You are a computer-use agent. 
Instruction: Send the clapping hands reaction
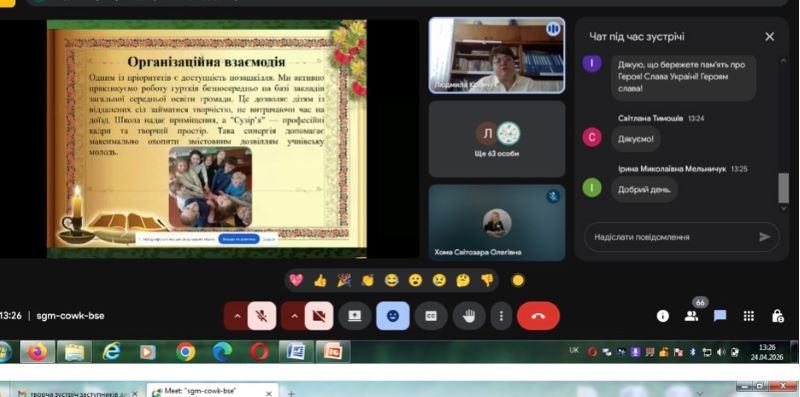[368, 280]
